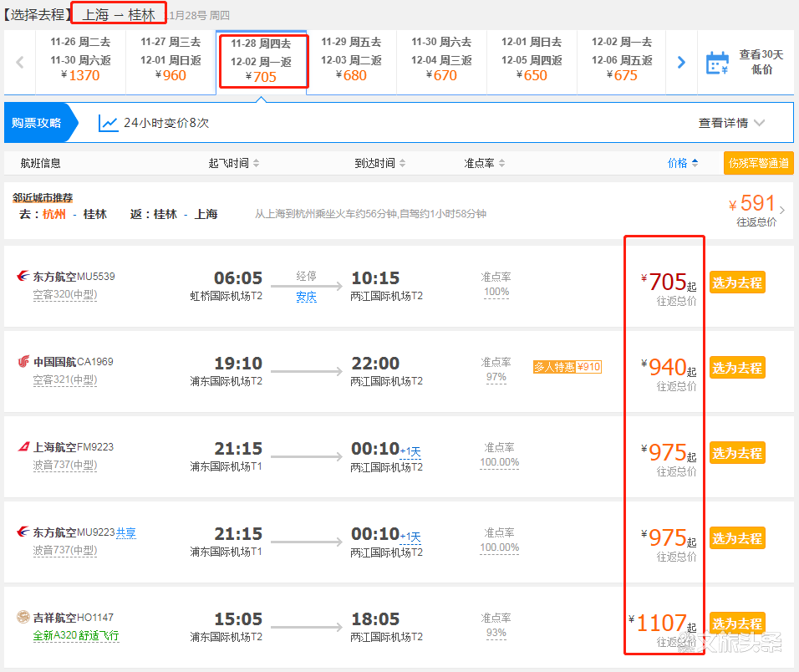The height and width of the screenshot is (672, 799).
Task: Sort flights by 准点率
Action: pyautogui.click(x=485, y=163)
